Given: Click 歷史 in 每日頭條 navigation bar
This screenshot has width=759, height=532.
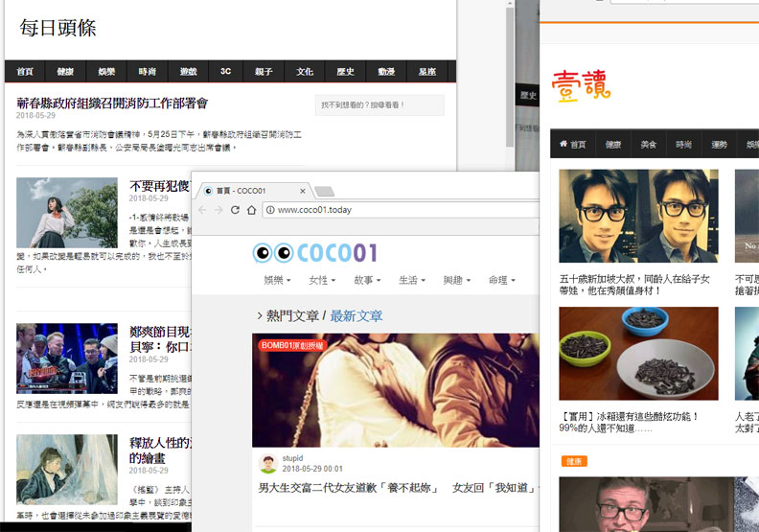Looking at the screenshot, I should click(x=345, y=72).
